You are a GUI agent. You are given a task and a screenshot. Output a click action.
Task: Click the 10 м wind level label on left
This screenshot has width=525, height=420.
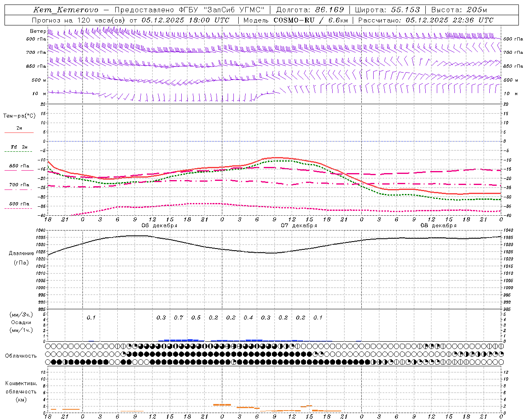pos(39,94)
